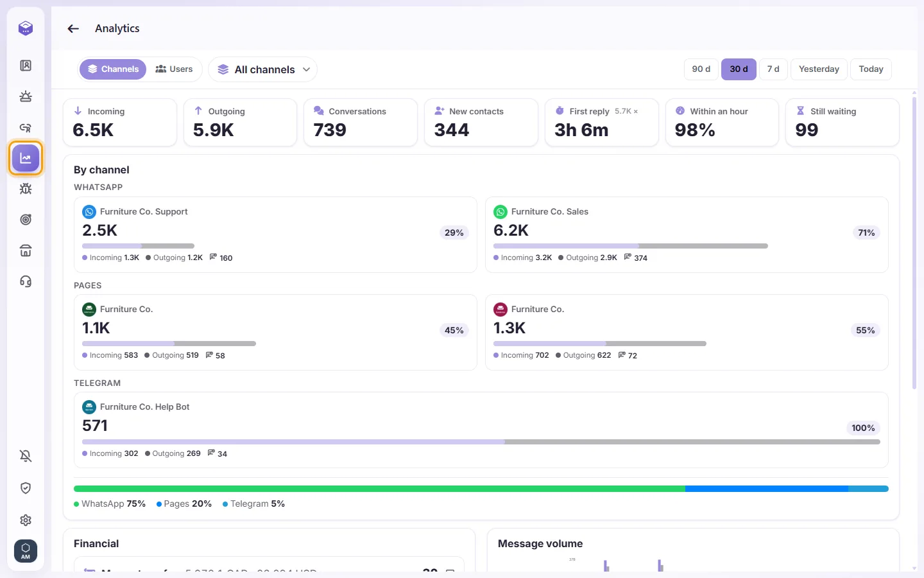Click the WhatsApp icon of Furniture Co. Support
This screenshot has width=924, height=578.
click(89, 212)
